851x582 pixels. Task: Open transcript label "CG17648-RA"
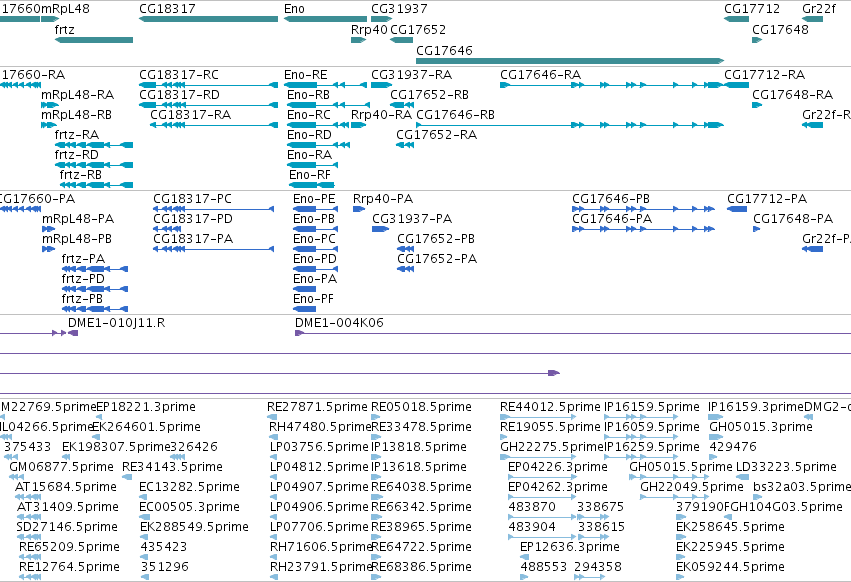pos(792,94)
